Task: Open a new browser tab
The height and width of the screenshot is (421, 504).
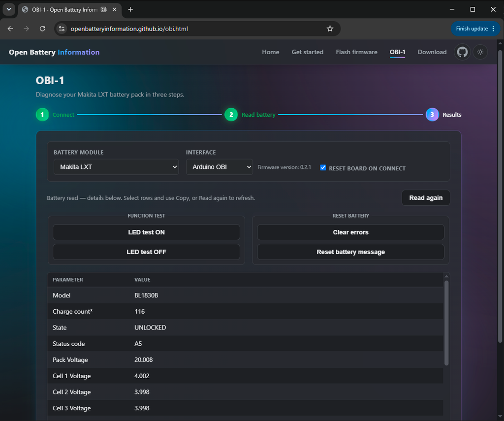Action: pyautogui.click(x=130, y=10)
